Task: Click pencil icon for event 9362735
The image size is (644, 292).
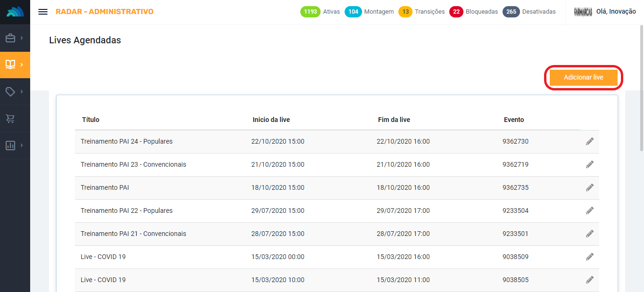Action: tap(589, 187)
